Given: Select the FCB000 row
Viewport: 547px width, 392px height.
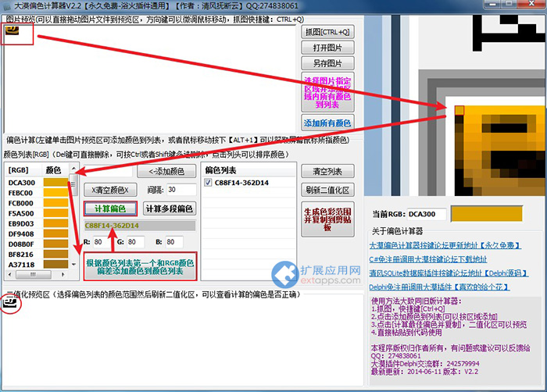Looking at the screenshot, I should pos(38,203).
